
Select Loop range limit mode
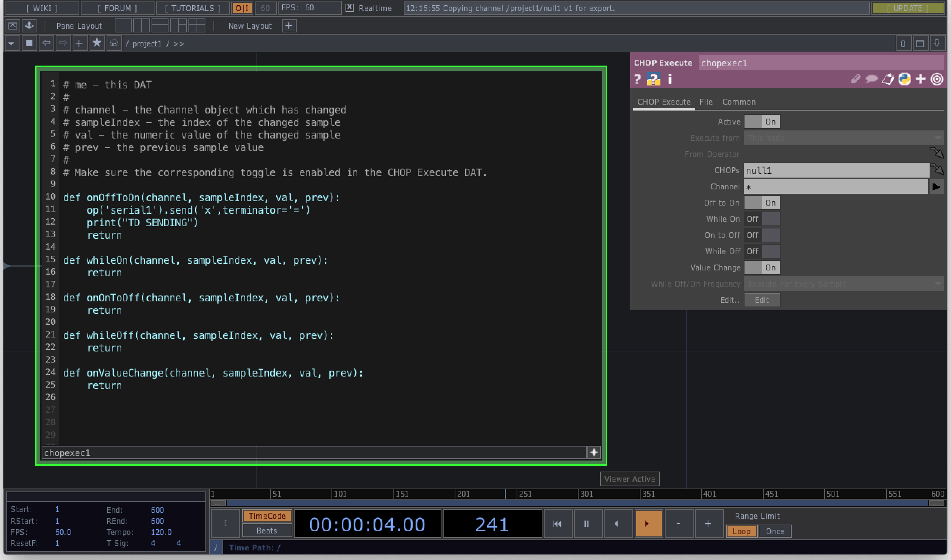742,531
